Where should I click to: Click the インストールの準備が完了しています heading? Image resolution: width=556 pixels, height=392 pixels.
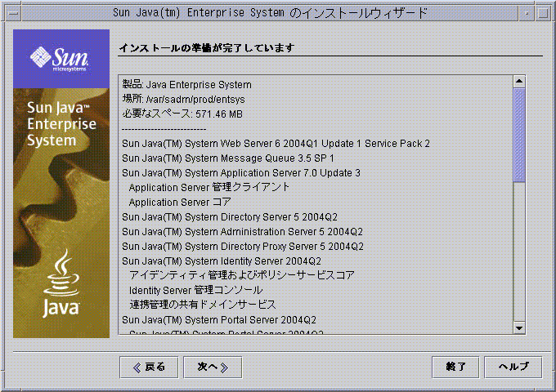click(207, 48)
